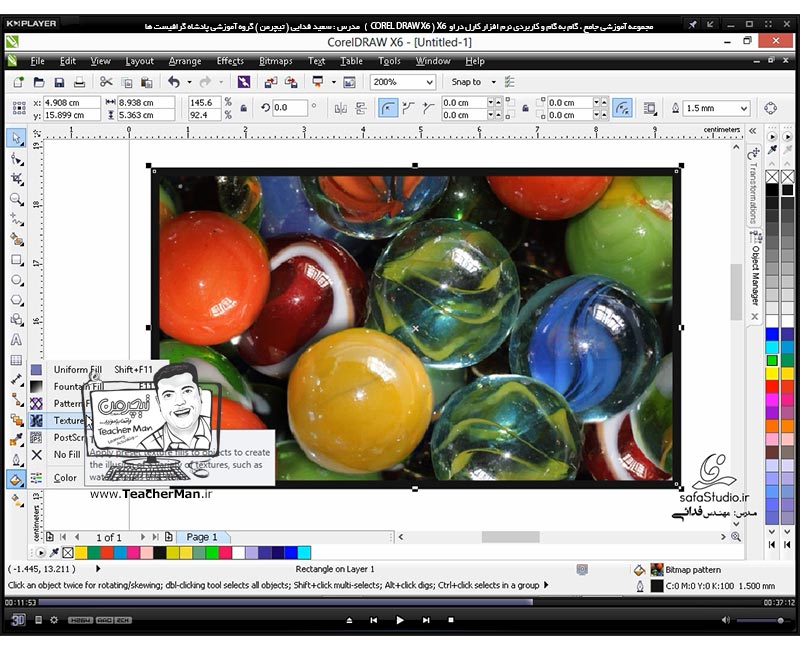Click the Undo arrow icon

174,82
